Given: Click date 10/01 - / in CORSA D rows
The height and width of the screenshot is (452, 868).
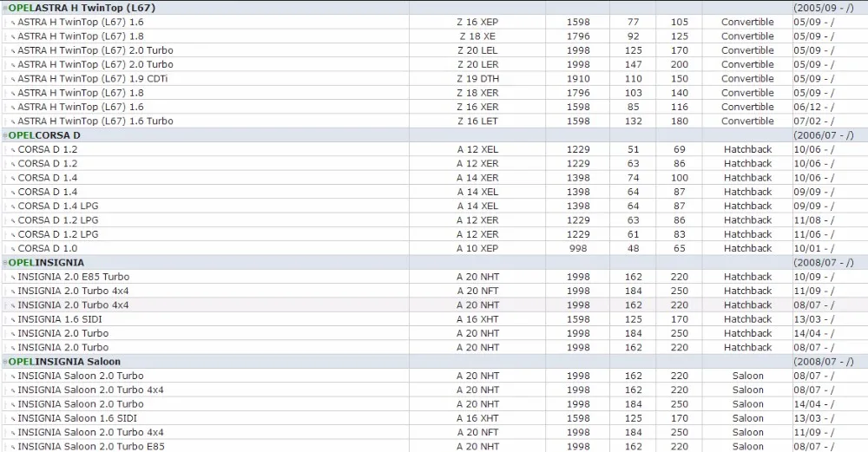Looking at the screenshot, I should click(814, 248).
